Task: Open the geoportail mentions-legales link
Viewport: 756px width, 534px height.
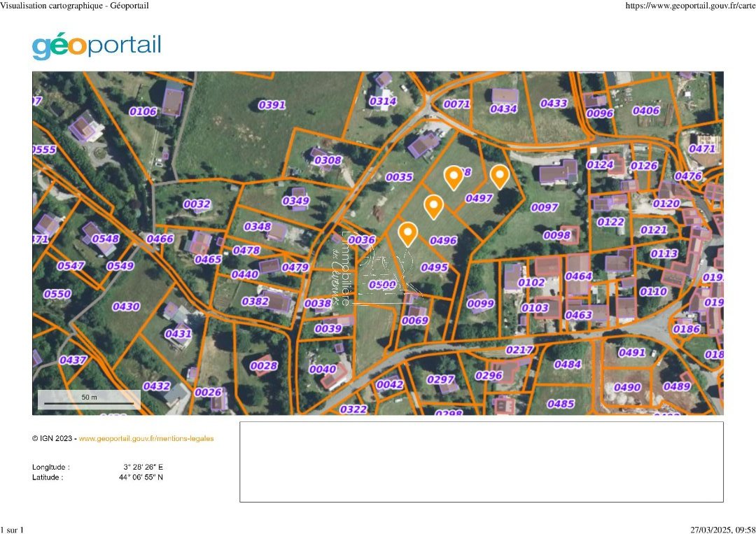Action: click(x=146, y=439)
